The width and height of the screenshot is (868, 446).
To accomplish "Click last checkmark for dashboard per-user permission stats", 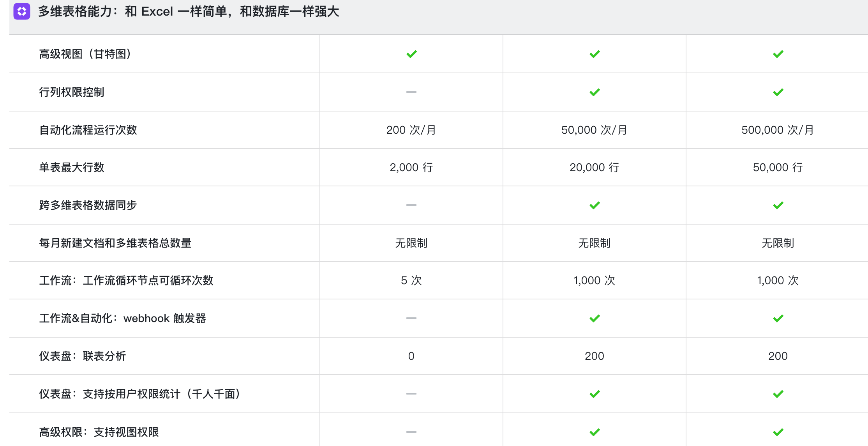I will tap(778, 394).
